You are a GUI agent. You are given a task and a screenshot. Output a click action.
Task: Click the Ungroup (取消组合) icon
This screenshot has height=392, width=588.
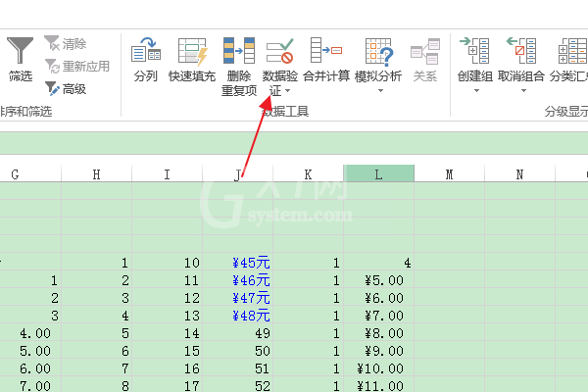pos(521,50)
